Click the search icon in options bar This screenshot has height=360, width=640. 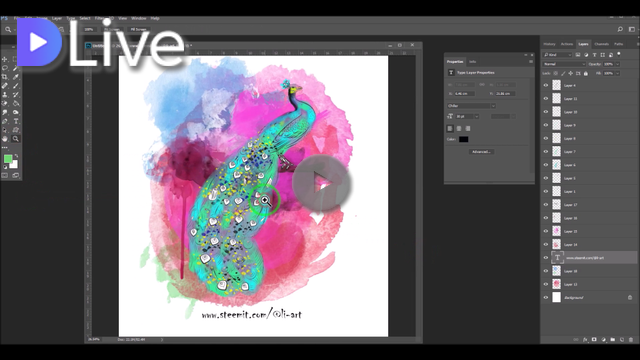pyautogui.click(x=620, y=29)
